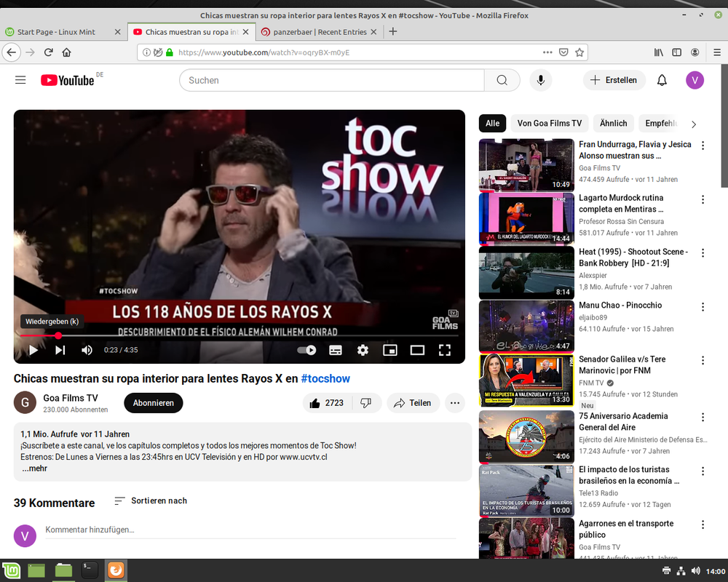728x582 pixels.
Task: Open the notifications bell
Action: point(662,80)
